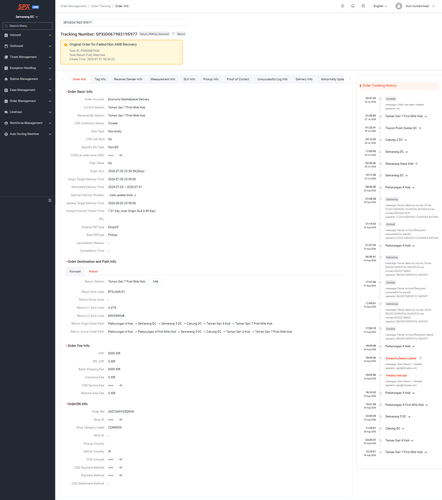Click the third header icon left of English
The width and height of the screenshot is (442, 500).
point(363,6)
